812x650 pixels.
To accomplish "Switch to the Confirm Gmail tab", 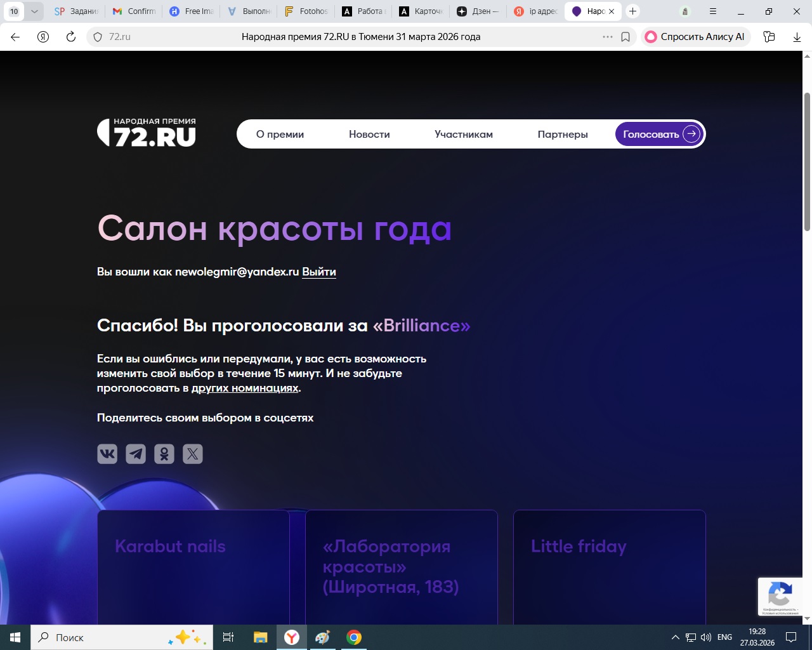I will tap(134, 11).
